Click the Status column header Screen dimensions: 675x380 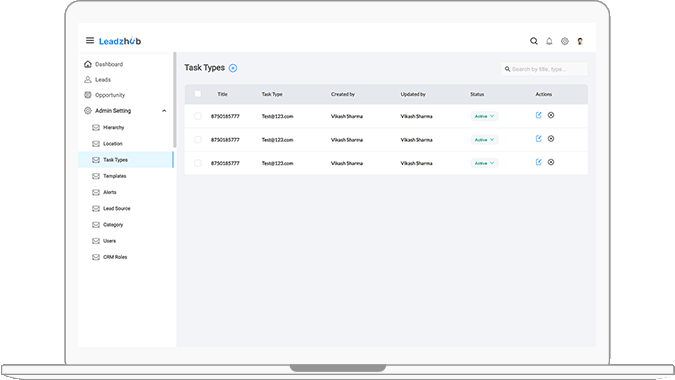click(477, 94)
